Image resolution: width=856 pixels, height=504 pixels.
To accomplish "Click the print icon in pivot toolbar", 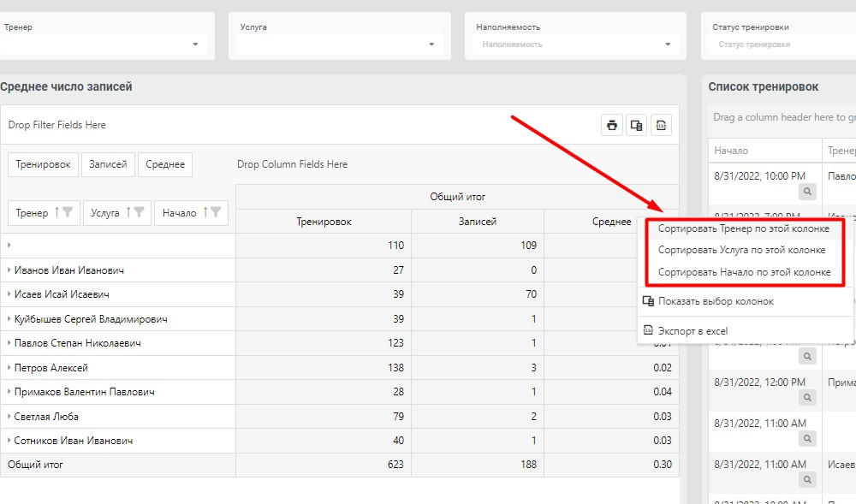I will (x=612, y=125).
